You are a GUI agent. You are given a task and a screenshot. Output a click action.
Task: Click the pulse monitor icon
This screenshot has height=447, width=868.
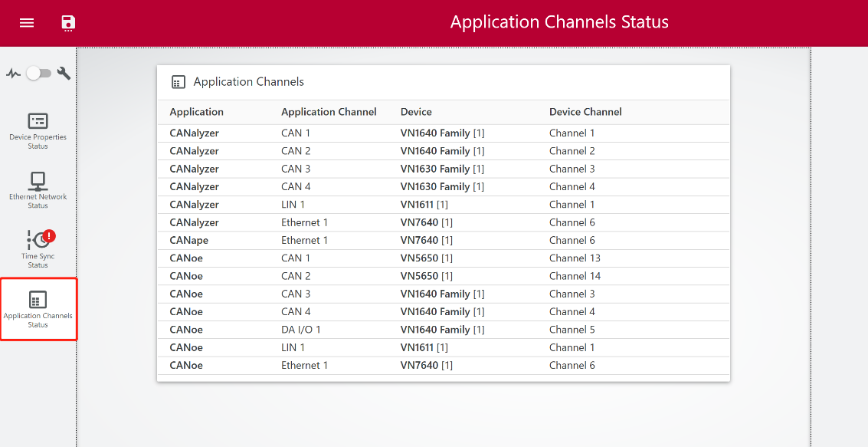click(x=13, y=74)
